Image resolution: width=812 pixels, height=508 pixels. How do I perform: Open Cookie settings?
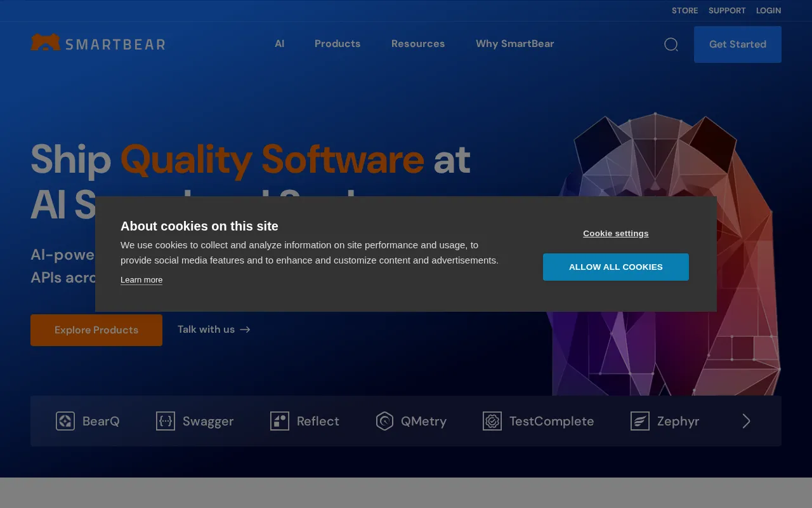616,233
